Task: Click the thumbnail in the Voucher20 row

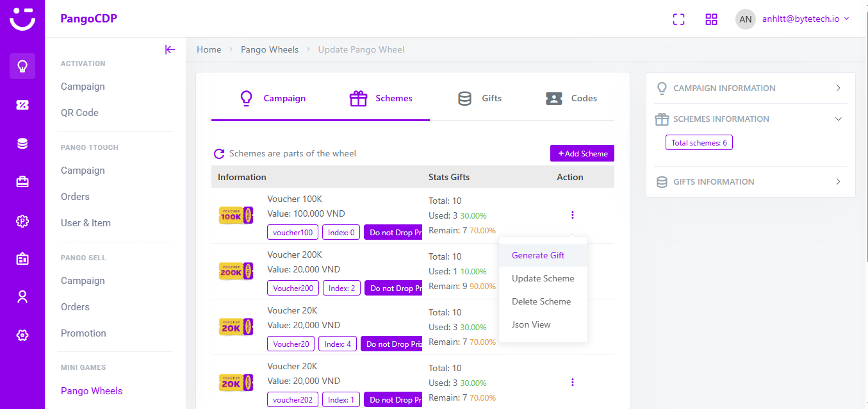Action: click(236, 327)
